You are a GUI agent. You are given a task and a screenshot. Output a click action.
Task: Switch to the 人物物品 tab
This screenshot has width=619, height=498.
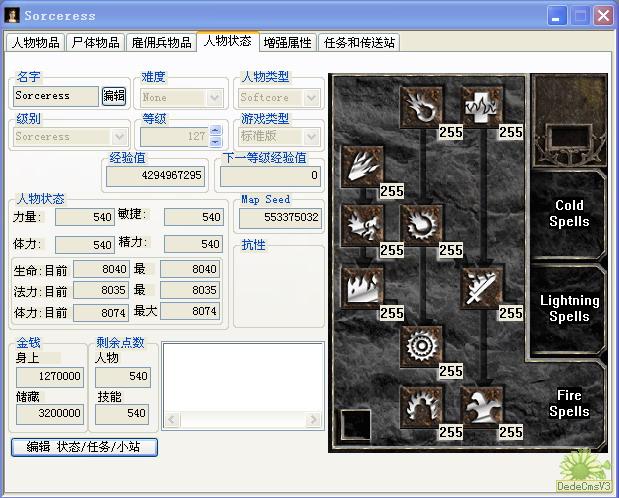tap(36, 42)
